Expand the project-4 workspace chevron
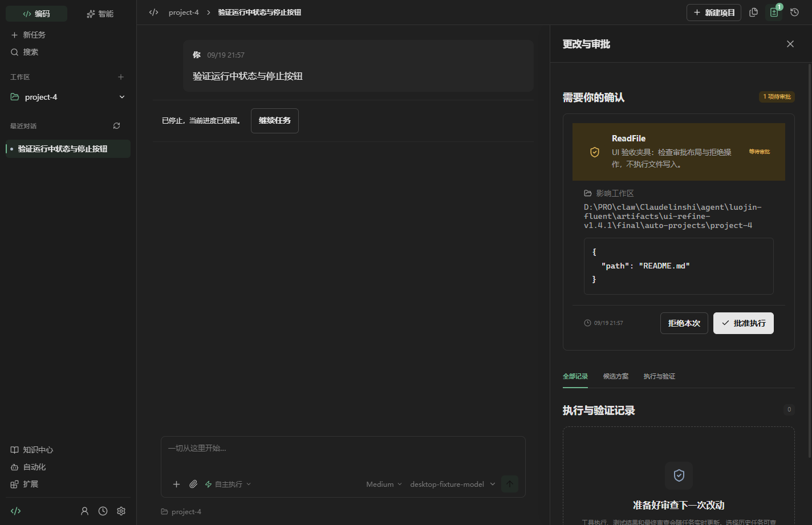The image size is (812, 525). pos(122,97)
